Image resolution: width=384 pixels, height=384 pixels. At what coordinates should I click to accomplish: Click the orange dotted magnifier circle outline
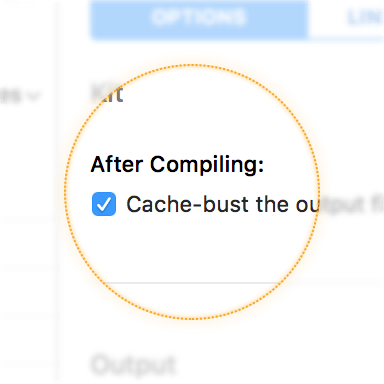coord(192,65)
